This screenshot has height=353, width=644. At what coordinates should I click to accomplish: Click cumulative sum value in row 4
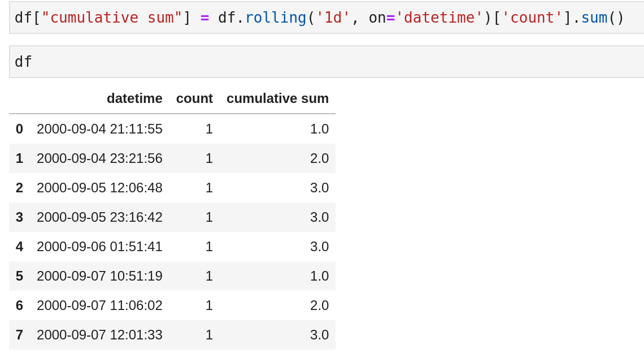320,247
